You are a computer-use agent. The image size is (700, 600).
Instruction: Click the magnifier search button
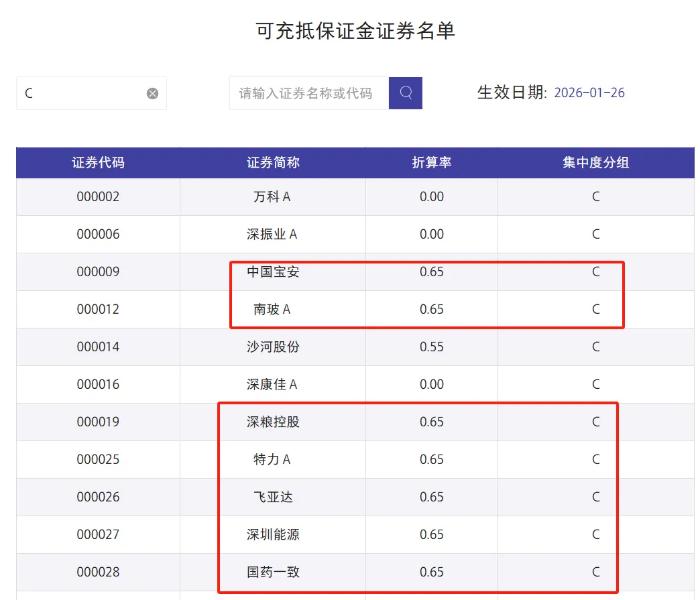point(406,93)
